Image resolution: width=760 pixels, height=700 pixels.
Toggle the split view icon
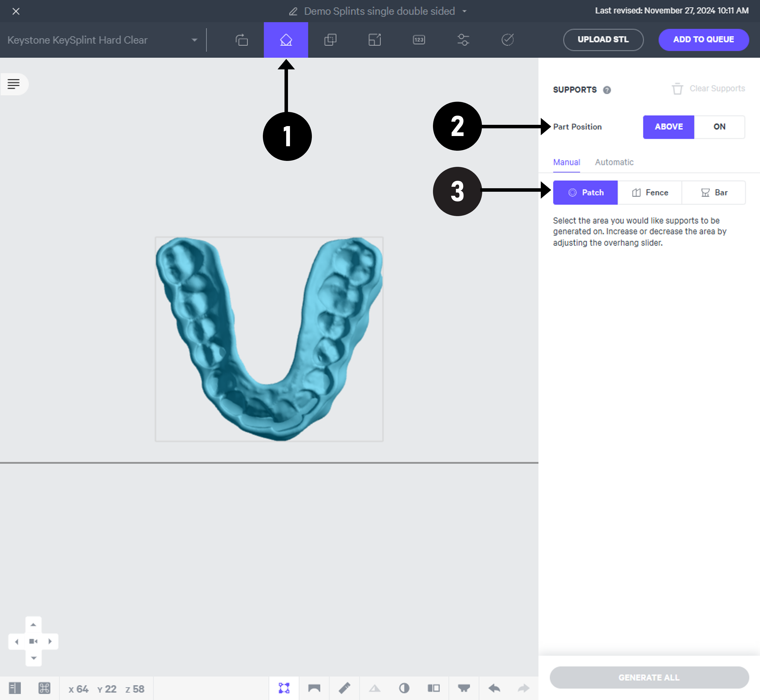pyautogui.click(x=434, y=688)
